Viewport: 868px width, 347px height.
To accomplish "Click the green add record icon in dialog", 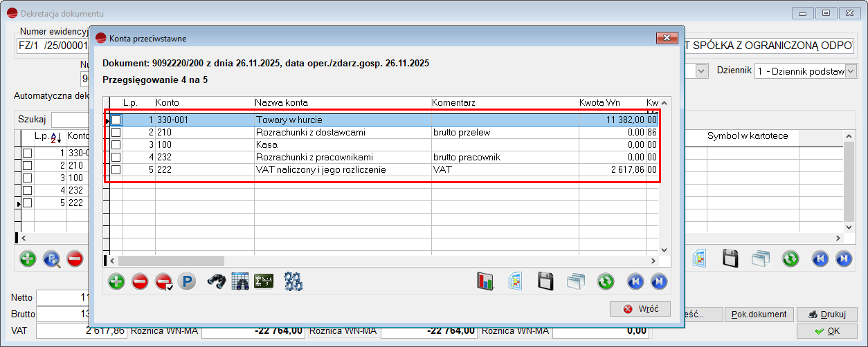I will (116, 281).
